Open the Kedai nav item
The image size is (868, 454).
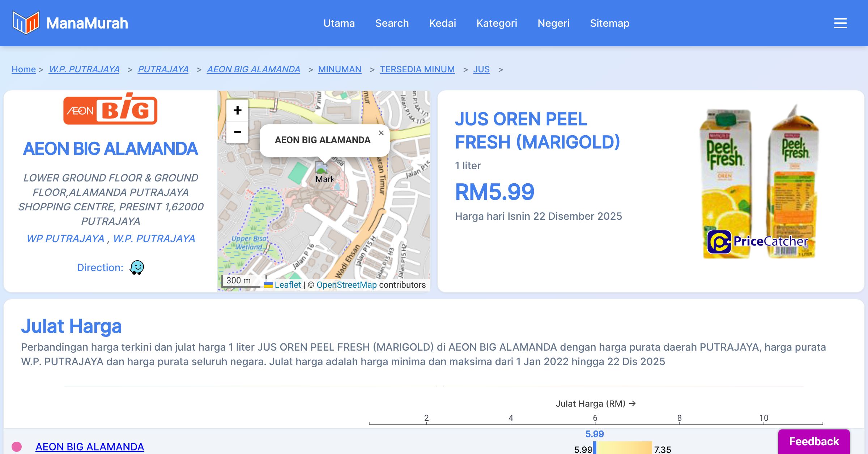442,23
